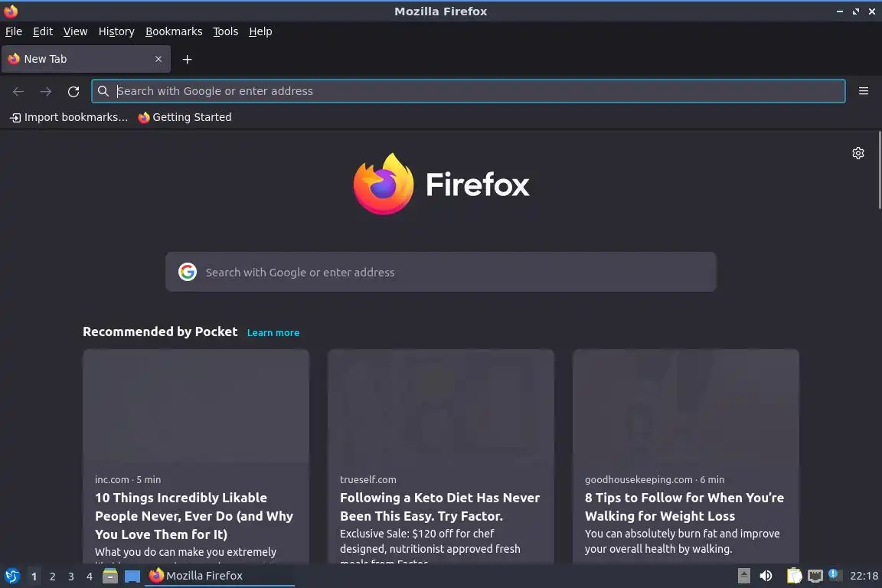Click the Google logo in page search box

click(188, 272)
